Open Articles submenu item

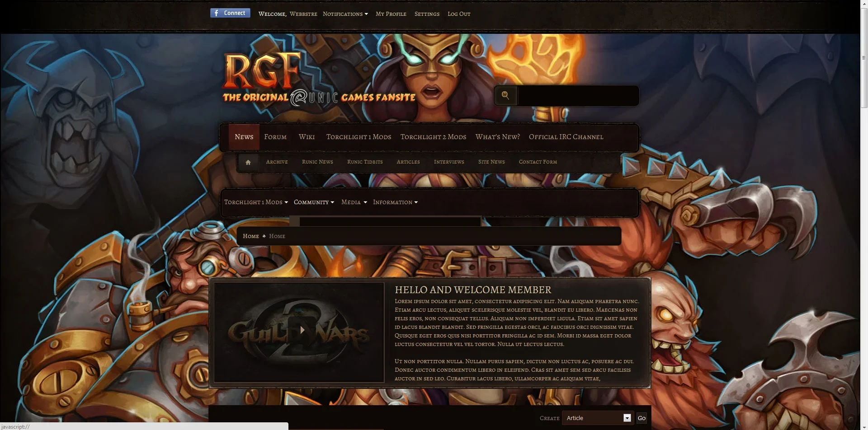(x=408, y=162)
